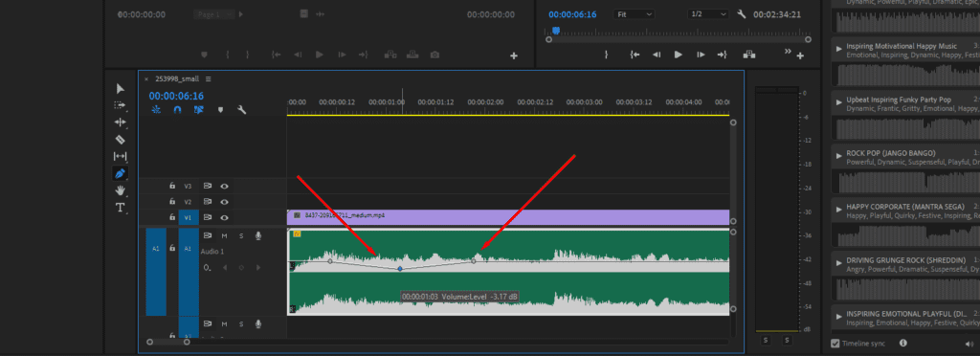Close the 253998_small sequence tab

pos(146,78)
